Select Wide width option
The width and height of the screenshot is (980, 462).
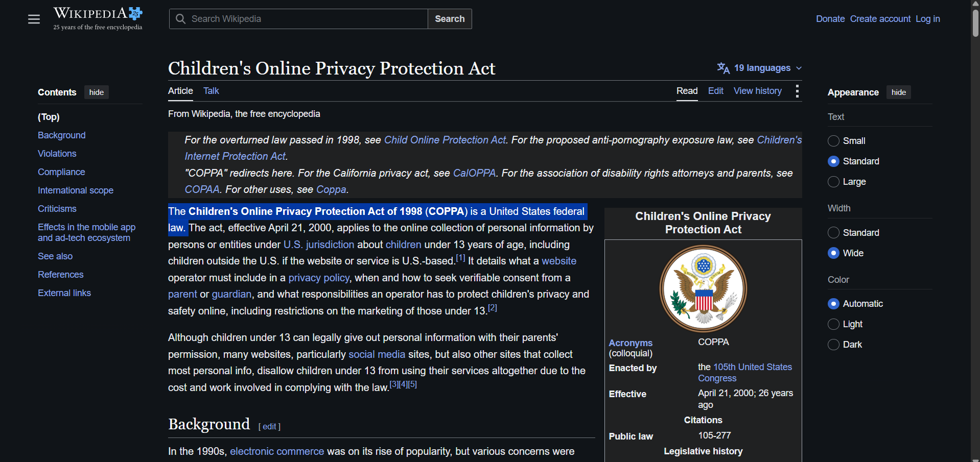pos(833,253)
